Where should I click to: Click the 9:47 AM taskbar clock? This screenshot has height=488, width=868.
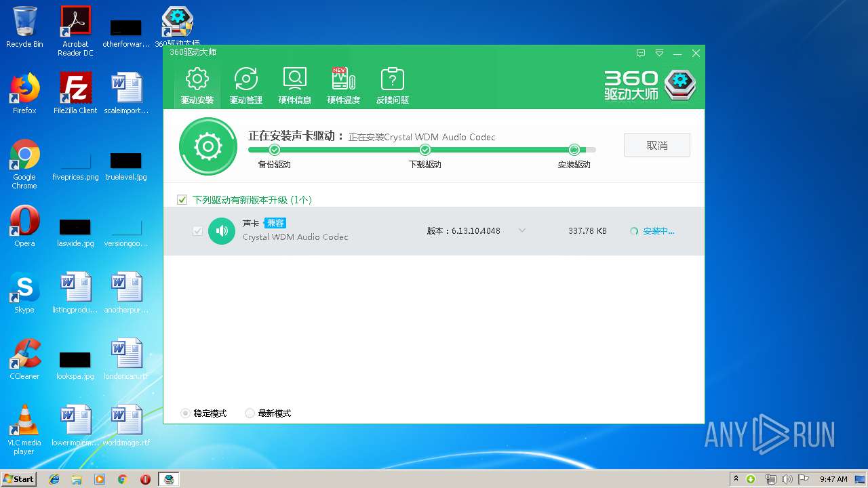(x=833, y=479)
